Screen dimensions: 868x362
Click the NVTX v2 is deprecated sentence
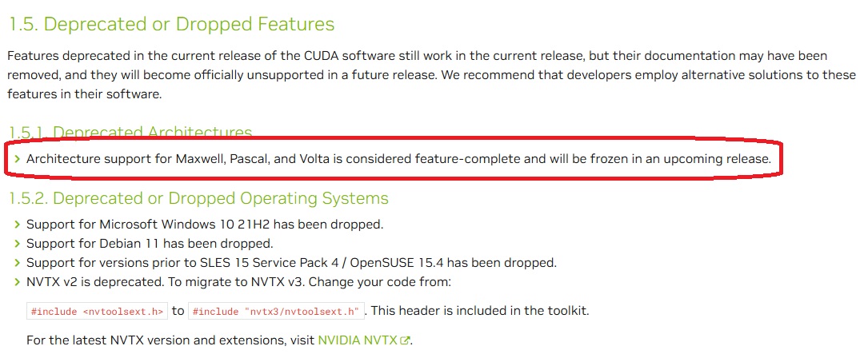pyautogui.click(x=239, y=282)
